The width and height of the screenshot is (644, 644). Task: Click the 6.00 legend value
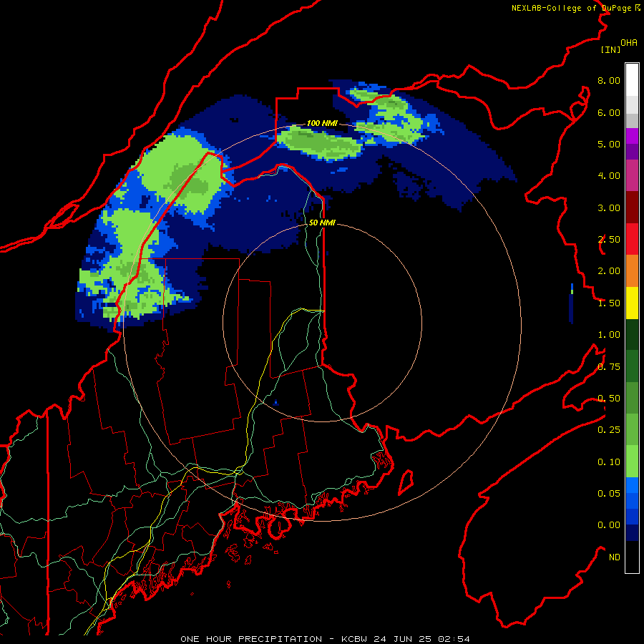pyautogui.click(x=609, y=112)
